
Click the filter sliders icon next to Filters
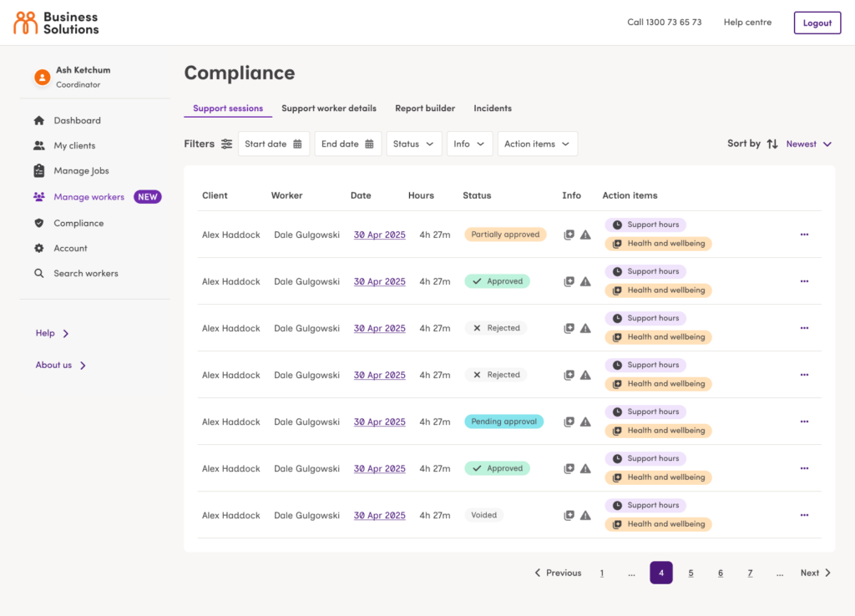(226, 144)
